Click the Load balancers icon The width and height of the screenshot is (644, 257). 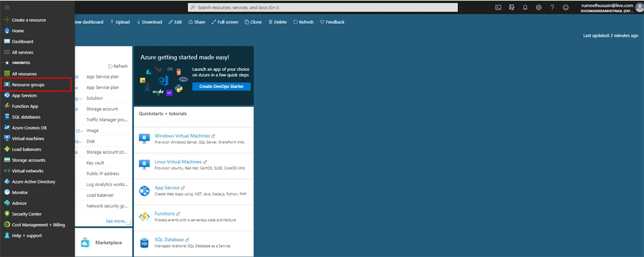pos(6,150)
